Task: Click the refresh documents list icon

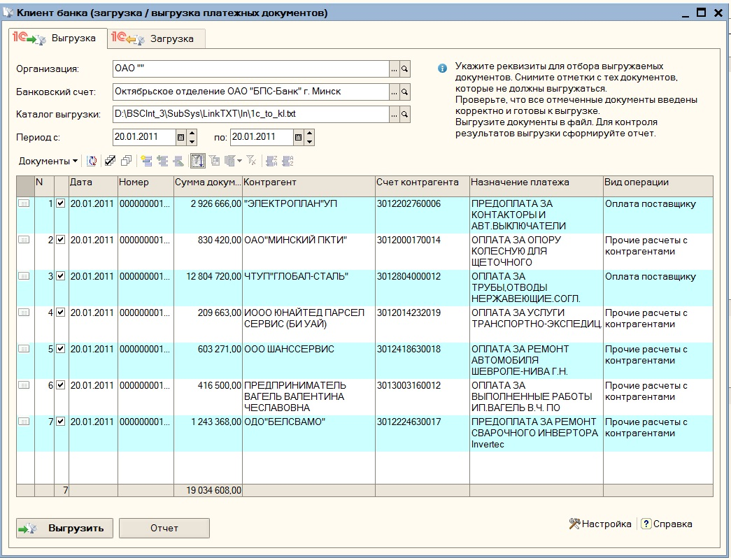Action: (92, 161)
